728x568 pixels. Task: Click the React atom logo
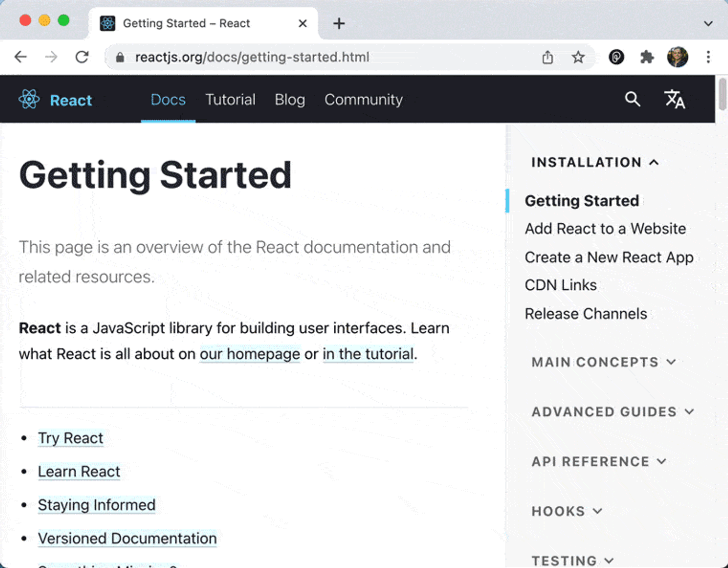[29, 99]
